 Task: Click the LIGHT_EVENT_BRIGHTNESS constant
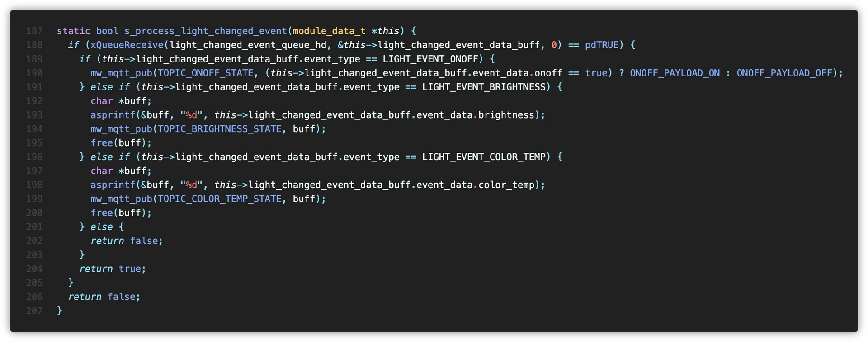tap(484, 87)
